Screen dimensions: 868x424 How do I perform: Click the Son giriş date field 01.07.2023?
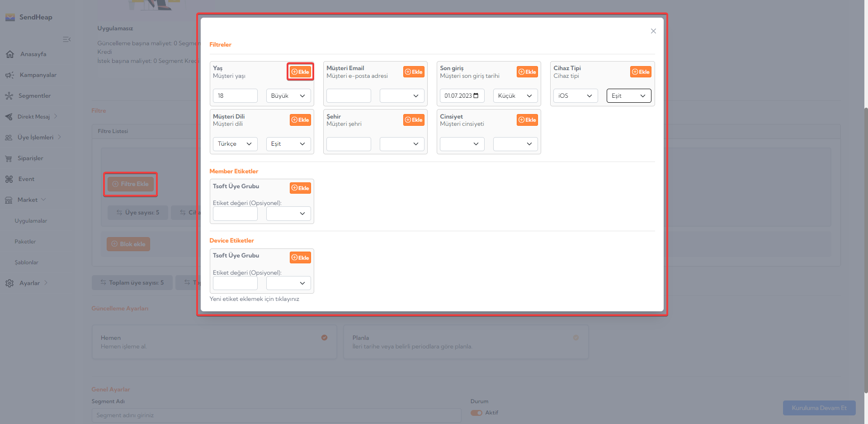click(462, 96)
